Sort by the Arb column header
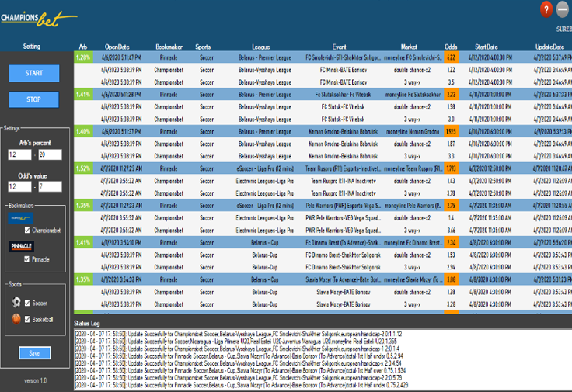This screenshot has width=572, height=392. point(83,47)
